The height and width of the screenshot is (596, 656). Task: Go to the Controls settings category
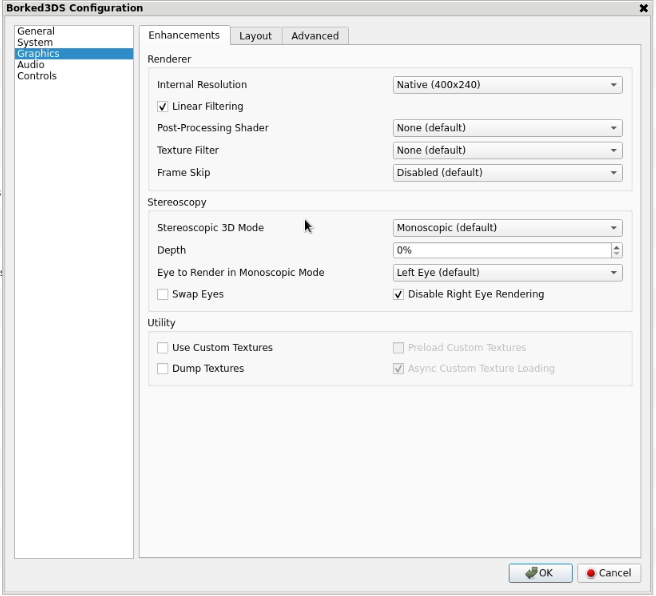[74, 76]
